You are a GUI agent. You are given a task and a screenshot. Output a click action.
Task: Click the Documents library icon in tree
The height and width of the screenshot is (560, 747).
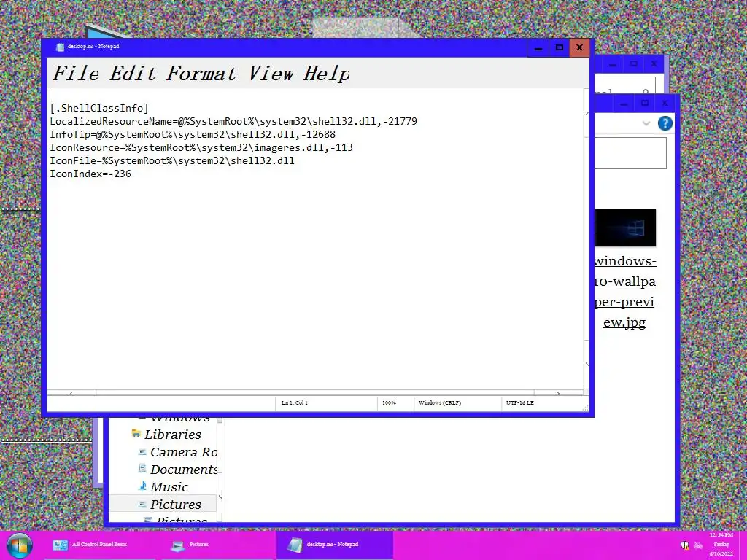(142, 469)
